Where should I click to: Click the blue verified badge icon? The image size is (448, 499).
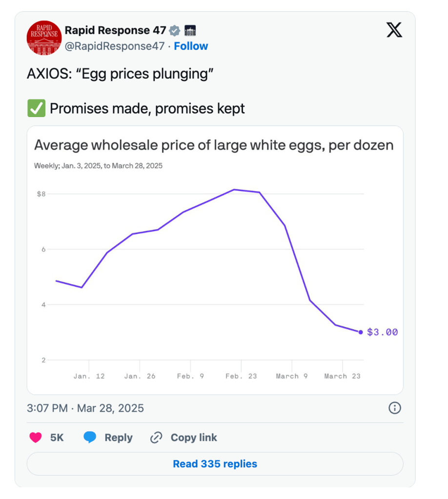coord(175,31)
